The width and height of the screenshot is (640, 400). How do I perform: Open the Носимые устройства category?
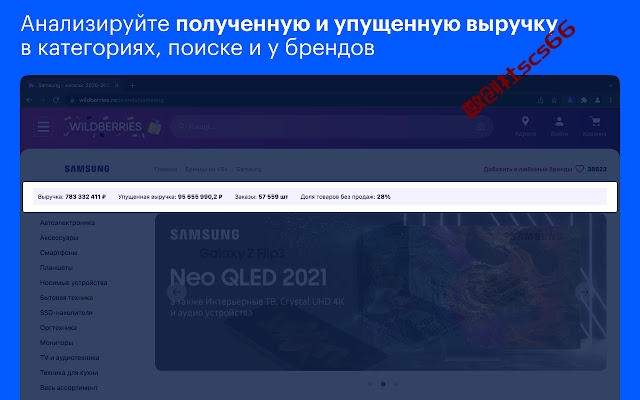(73, 282)
